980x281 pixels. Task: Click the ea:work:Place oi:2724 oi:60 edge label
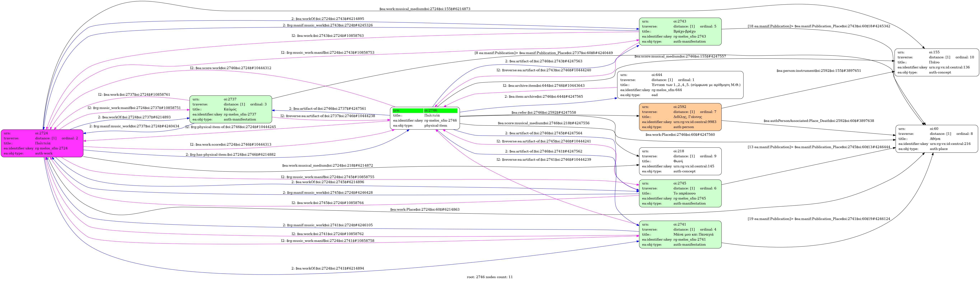point(425,210)
